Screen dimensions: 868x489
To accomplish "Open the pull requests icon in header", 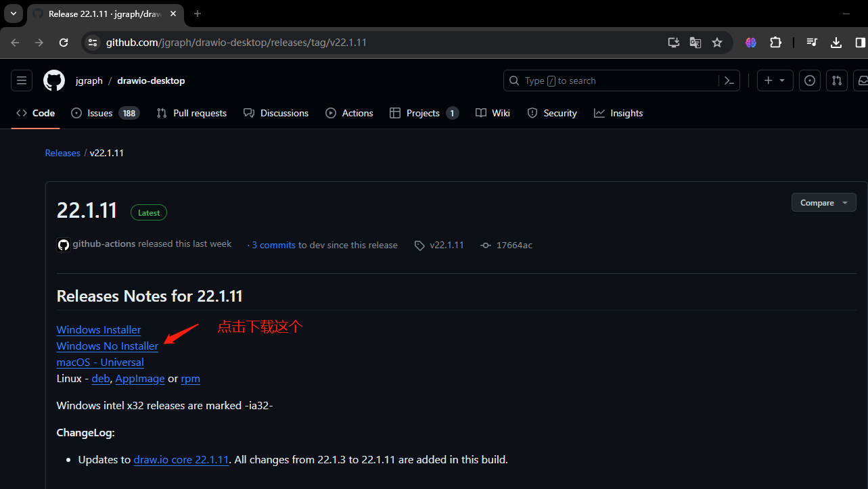I will click(x=837, y=80).
